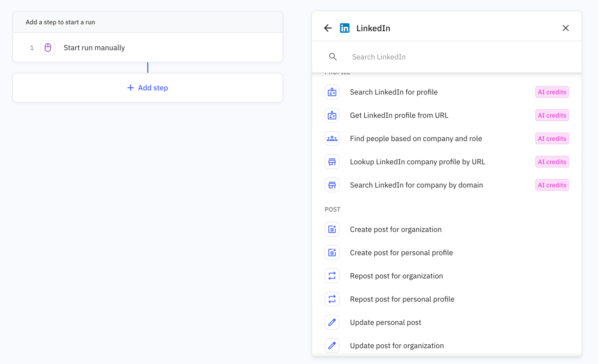Click the Find people group icon
The height and width of the screenshot is (364, 598).
coord(332,138)
